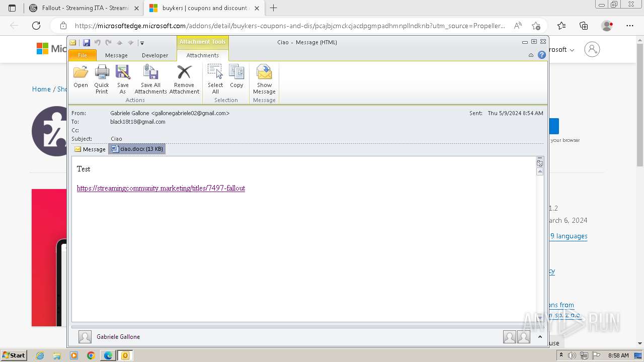Viewport: 644px width, 362px height.
Task: Open the selected attachment with the Open icon
Action: pyautogui.click(x=80, y=77)
